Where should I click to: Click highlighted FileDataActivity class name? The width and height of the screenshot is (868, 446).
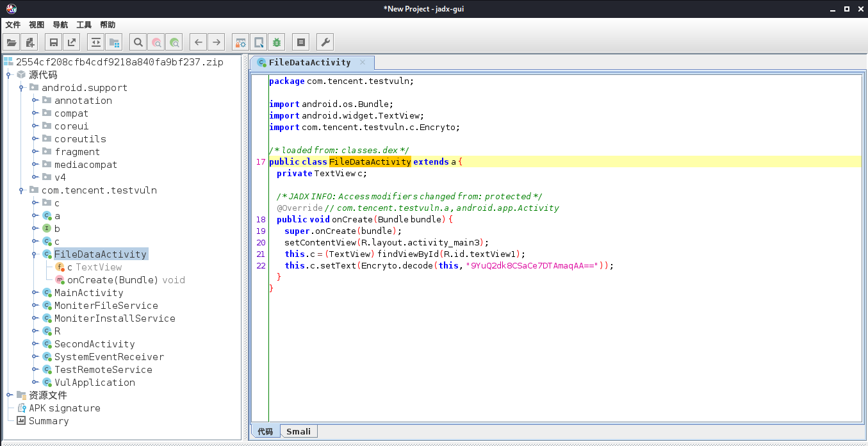tap(370, 162)
